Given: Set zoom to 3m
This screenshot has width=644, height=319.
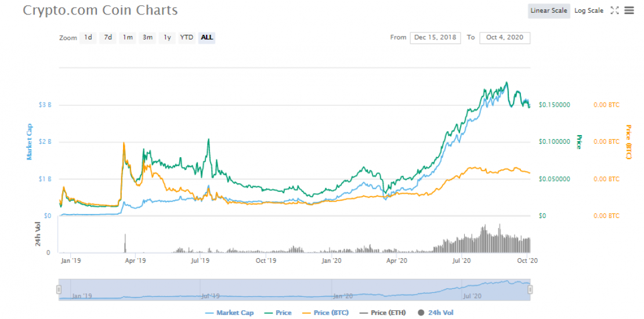Looking at the screenshot, I should pyautogui.click(x=147, y=38).
